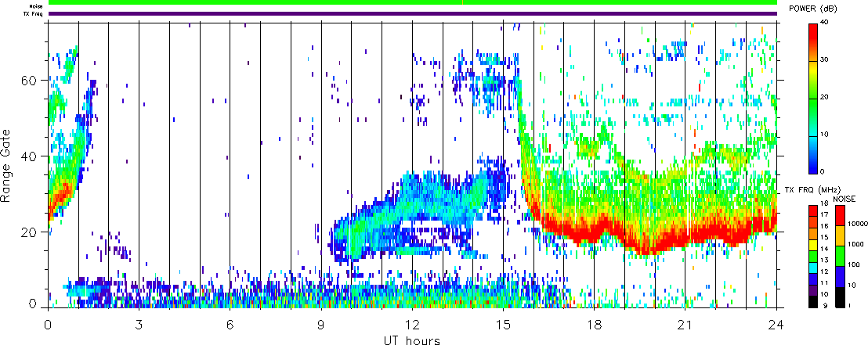Click the green swatch in the NOISE legend
The image size is (868, 345).
pos(841,256)
